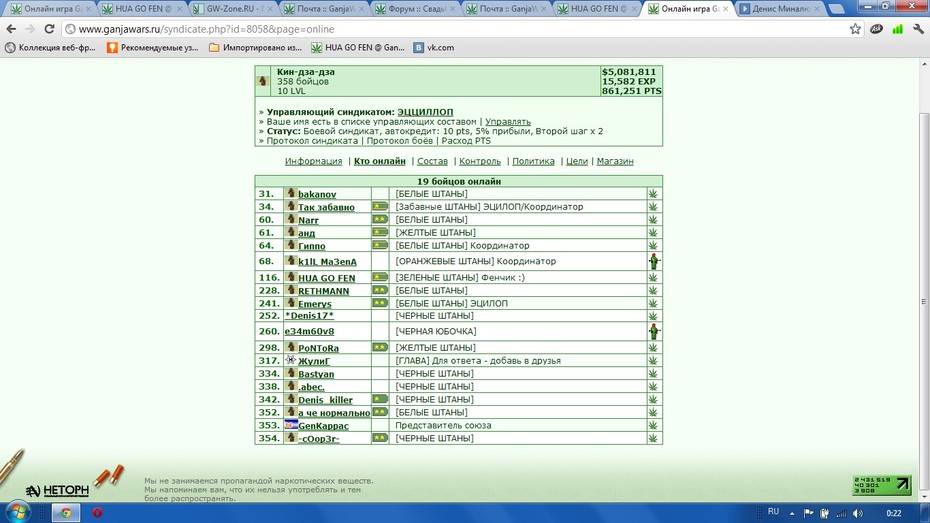The width and height of the screenshot is (930, 523).
Task: Show hidden tray icons arrow
Action: pyautogui.click(x=792, y=514)
